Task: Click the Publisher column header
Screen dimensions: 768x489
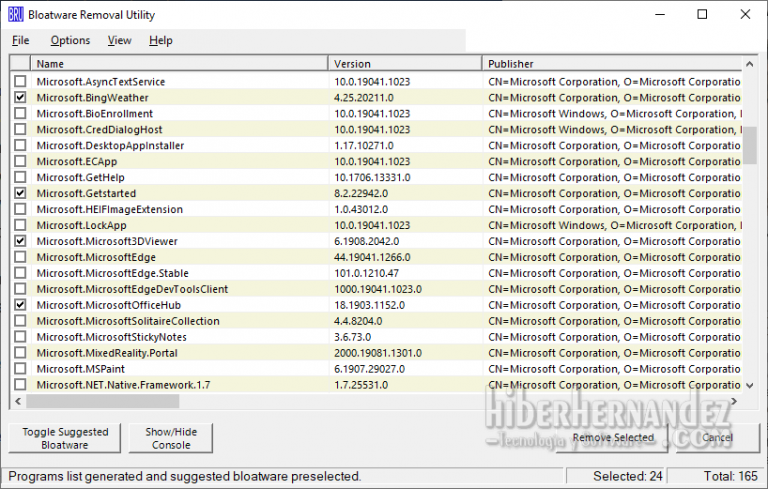Action: point(612,64)
